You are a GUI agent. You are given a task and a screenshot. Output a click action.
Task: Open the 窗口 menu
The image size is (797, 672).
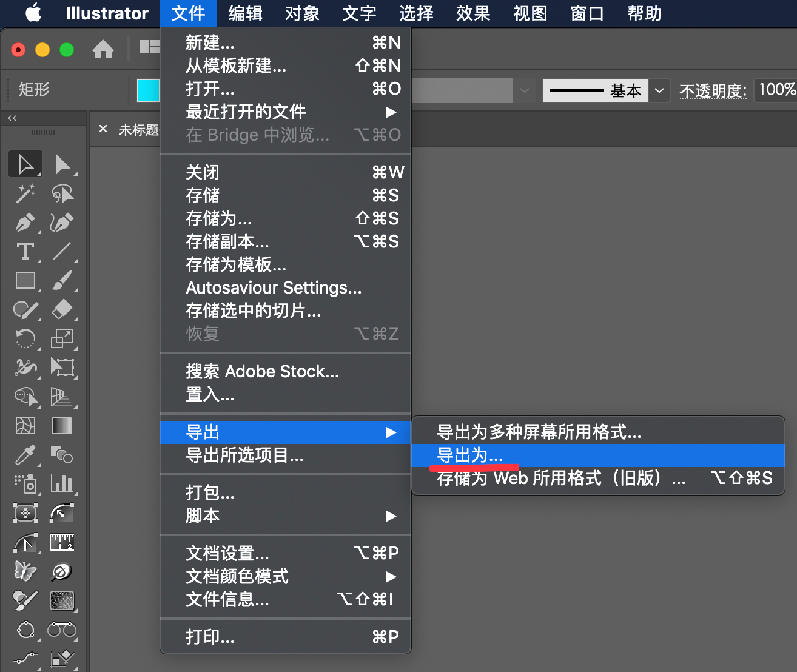pyautogui.click(x=587, y=13)
